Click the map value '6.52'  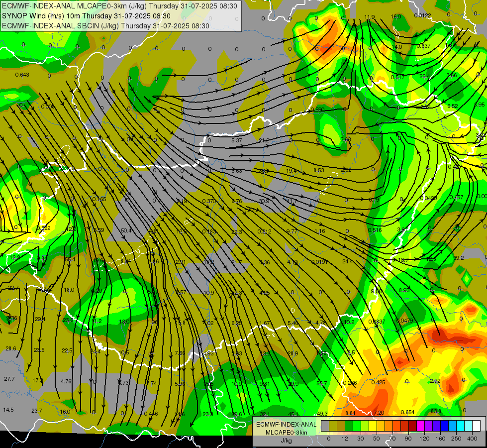point(453,106)
